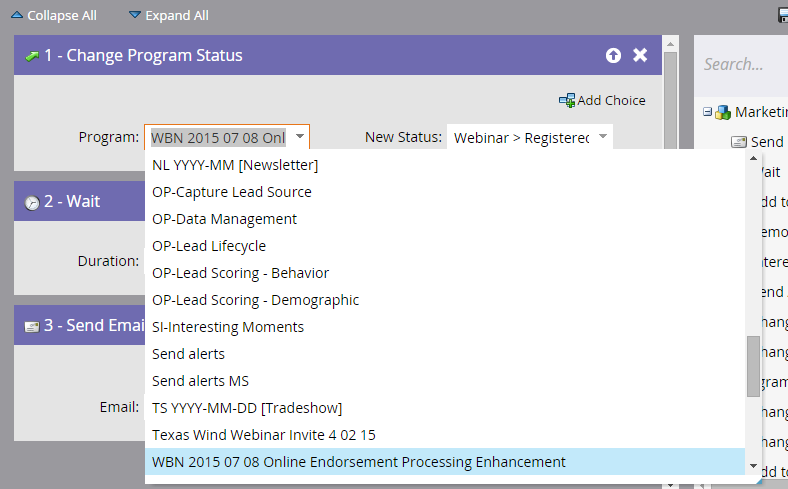Click the Add Choice plus icon
This screenshot has width=788, height=489.
coord(567,100)
